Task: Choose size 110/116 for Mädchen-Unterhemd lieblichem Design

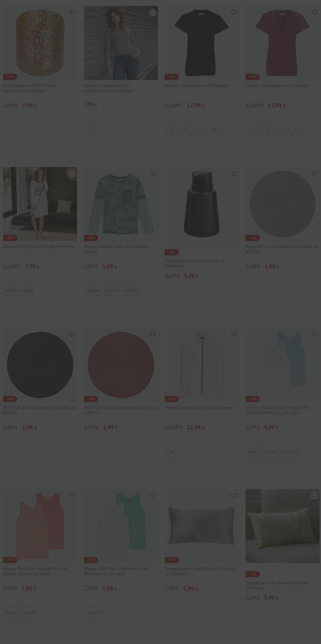Action: (271, 451)
